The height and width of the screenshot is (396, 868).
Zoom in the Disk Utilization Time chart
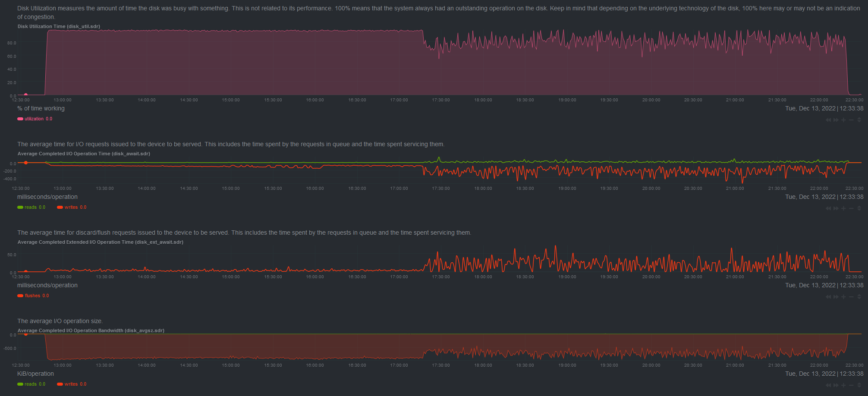(x=843, y=120)
